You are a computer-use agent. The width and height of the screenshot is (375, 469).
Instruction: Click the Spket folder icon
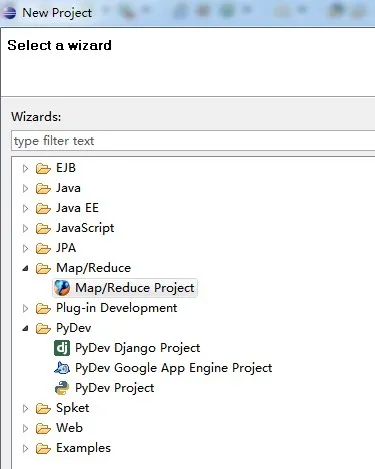[x=43, y=408]
